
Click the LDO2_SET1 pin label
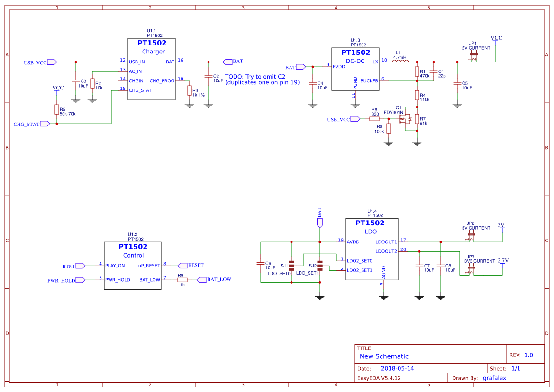pyautogui.click(x=359, y=271)
